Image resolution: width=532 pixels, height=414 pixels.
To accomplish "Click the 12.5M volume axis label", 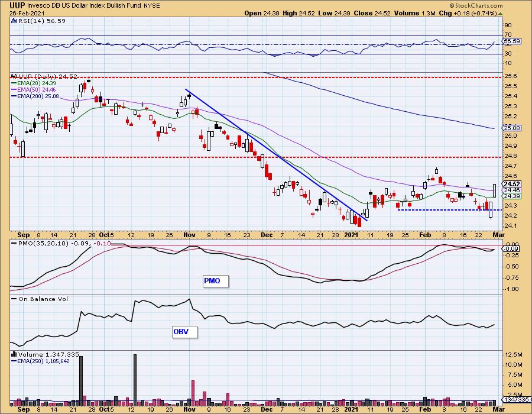I will coord(514,355).
